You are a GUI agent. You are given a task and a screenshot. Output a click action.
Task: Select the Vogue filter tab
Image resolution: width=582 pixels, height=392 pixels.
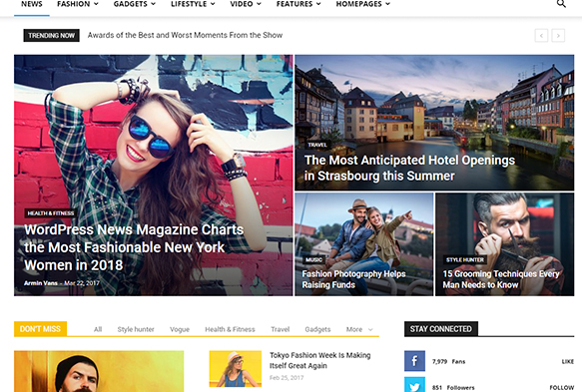pos(180,329)
